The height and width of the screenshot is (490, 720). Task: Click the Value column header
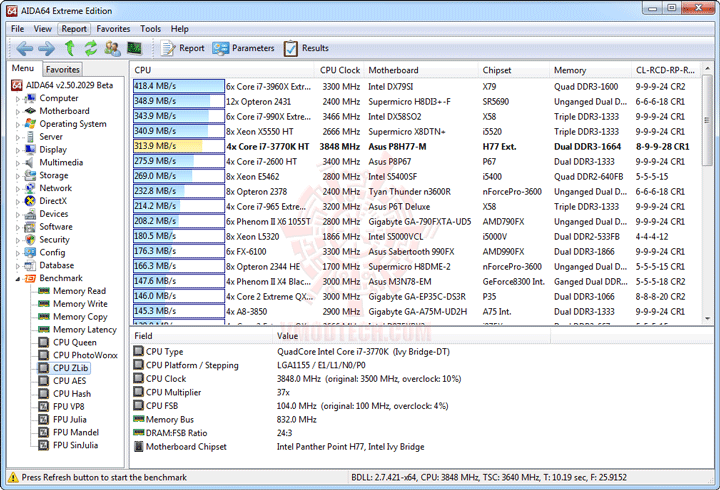click(412, 336)
